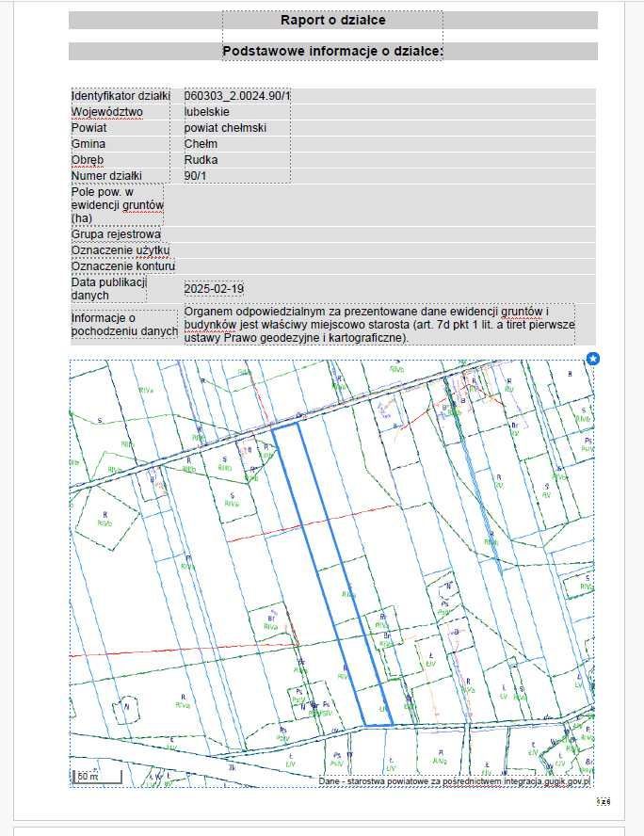Select parcel number value '90/1'

coord(195,176)
